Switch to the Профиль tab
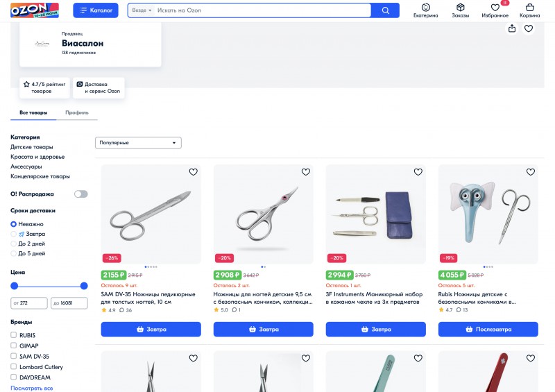 77,112
